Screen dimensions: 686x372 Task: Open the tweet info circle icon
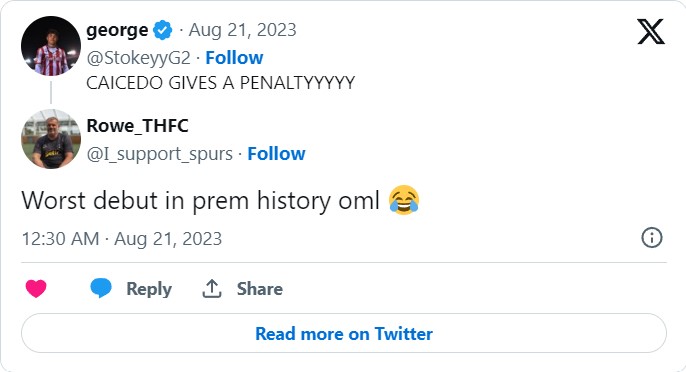tap(651, 238)
